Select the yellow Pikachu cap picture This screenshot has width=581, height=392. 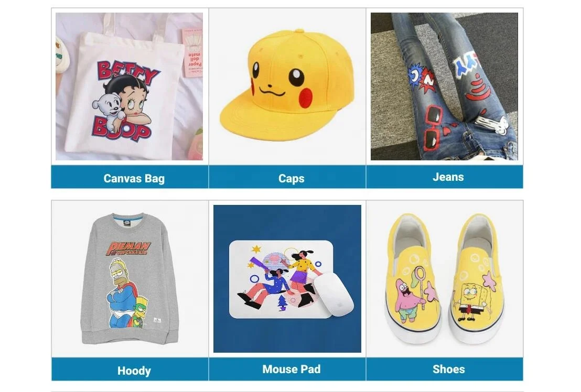click(x=287, y=86)
